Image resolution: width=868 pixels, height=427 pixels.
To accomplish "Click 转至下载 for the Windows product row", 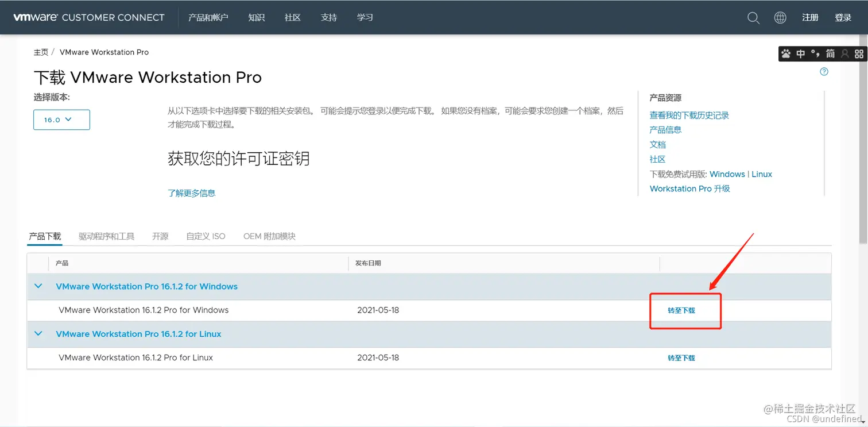I will pyautogui.click(x=681, y=310).
